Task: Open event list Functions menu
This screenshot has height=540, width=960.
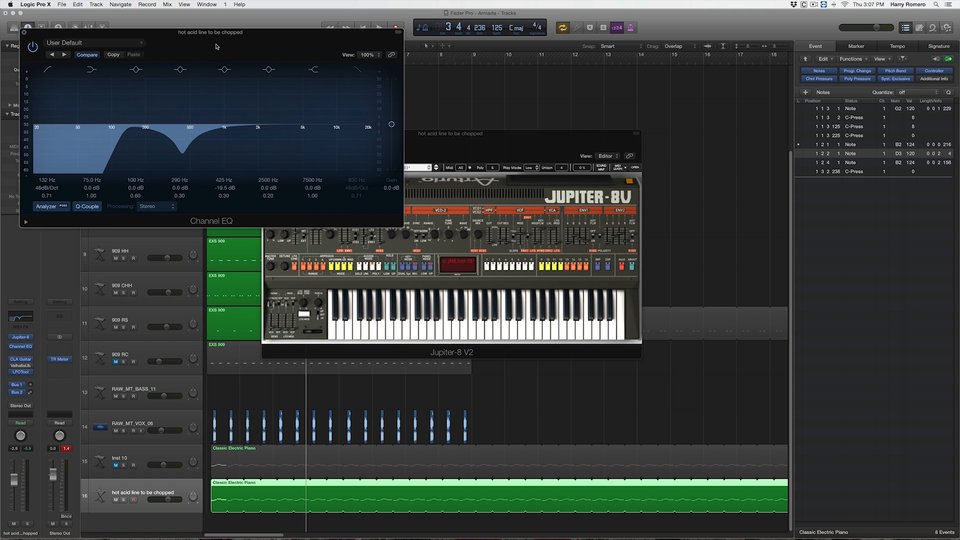Action: click(x=853, y=59)
